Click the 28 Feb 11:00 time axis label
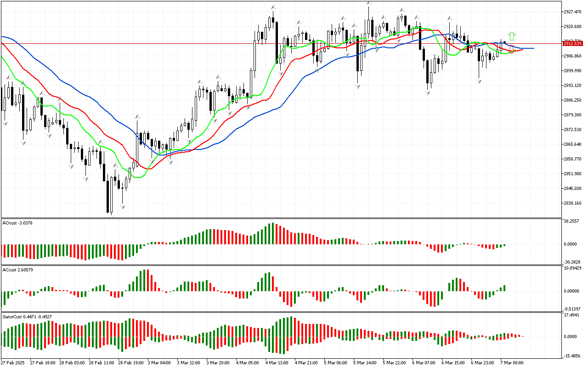This screenshot has width=588, height=368. 102,362
